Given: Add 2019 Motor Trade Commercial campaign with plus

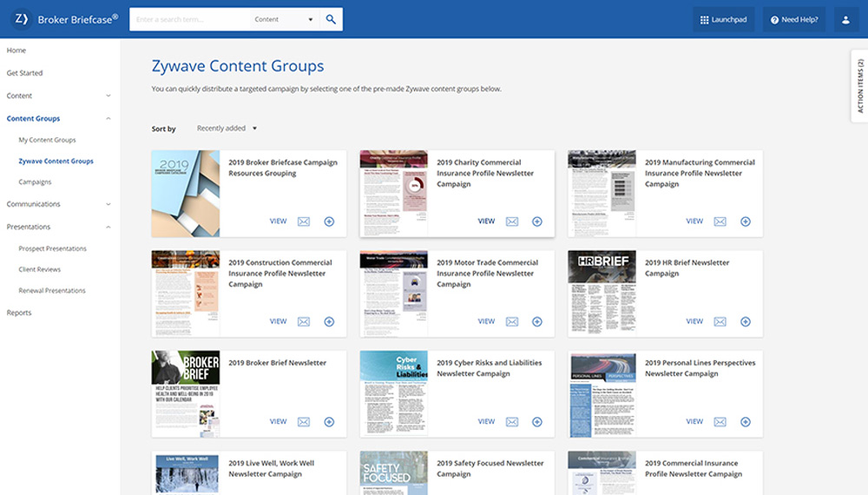Looking at the screenshot, I should click(x=537, y=321).
